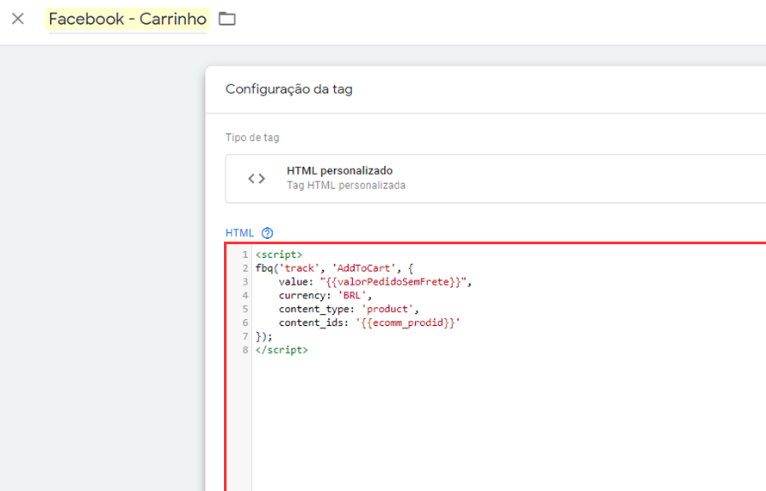
Task: Click the HTML field label
Action: (x=239, y=233)
